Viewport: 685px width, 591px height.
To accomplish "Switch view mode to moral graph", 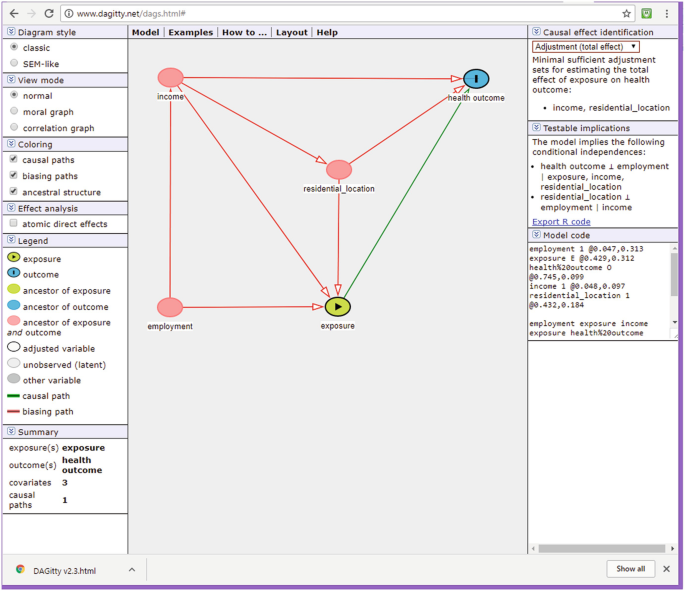I will (x=14, y=112).
